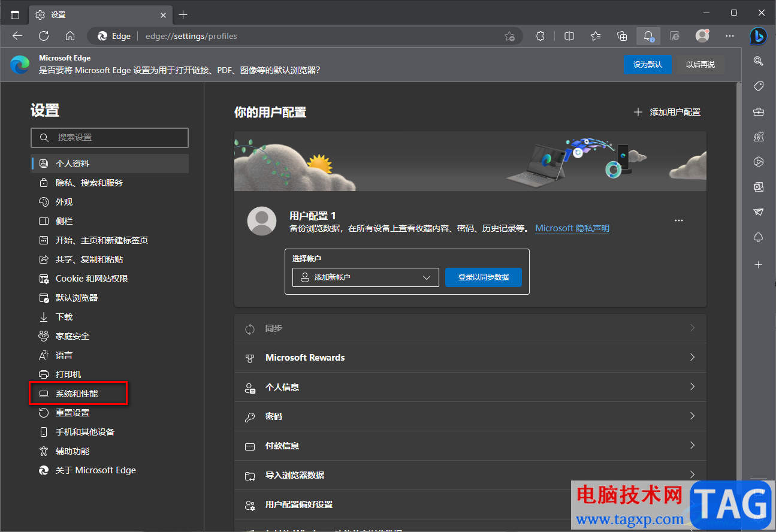The height and width of the screenshot is (532, 776).
Task: Open the tree icon in the sidebar
Action: click(x=759, y=237)
